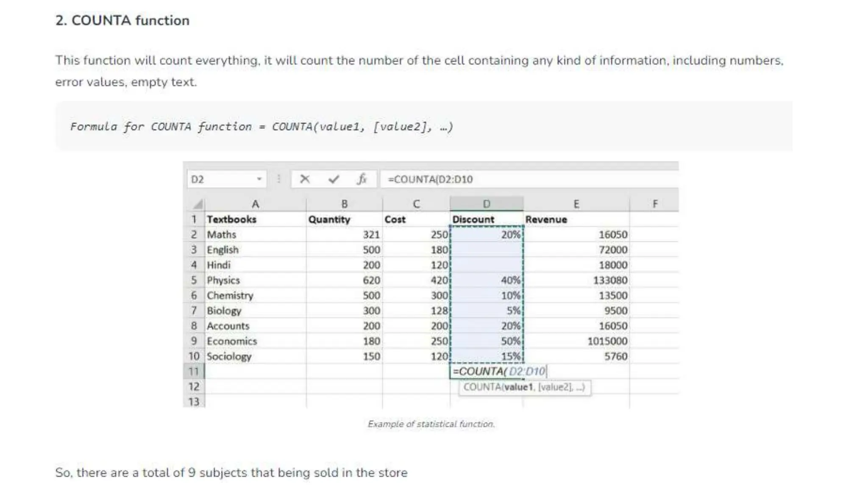This screenshot has width=868, height=488.
Task: Select row 11 header
Action: tap(194, 372)
